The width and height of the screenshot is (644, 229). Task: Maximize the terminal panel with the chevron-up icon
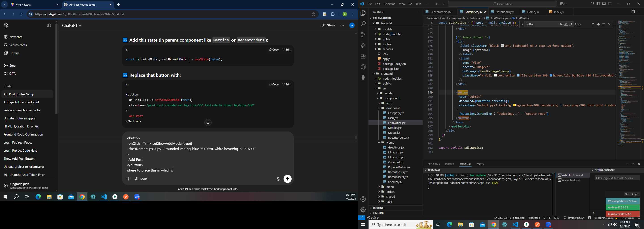[x=633, y=164]
